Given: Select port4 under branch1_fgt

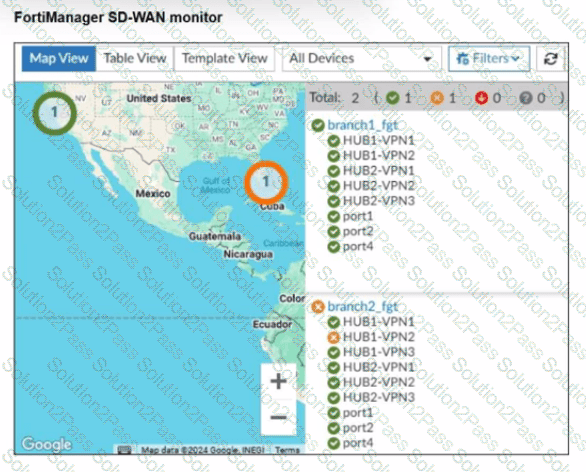Looking at the screenshot, I should tap(358, 247).
